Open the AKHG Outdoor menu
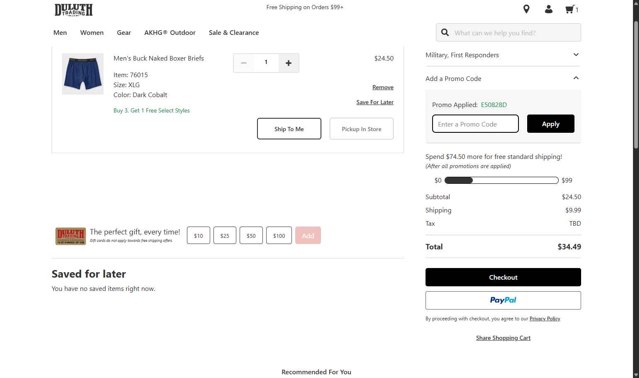Viewport: 639px width, 378px height. [170, 33]
